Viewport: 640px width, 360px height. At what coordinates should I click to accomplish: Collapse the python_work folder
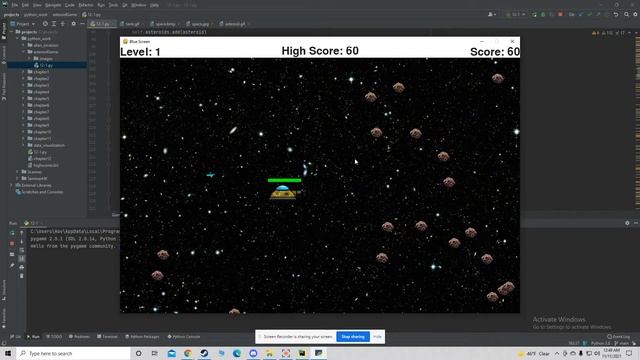click(18, 38)
